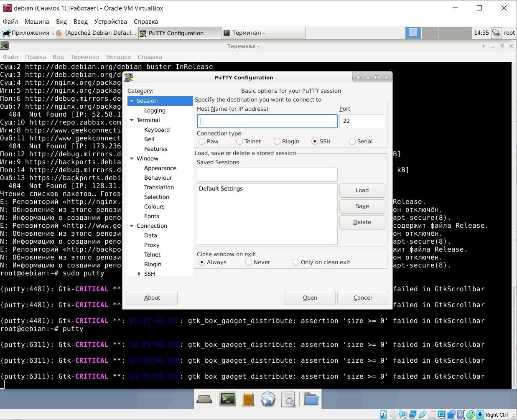Select Translation in the category tree
Image resolution: width=517 pixels, height=420 pixels.
159,187
